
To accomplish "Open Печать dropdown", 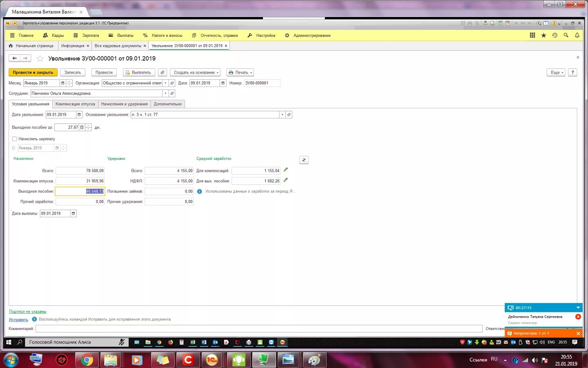I will [240, 72].
